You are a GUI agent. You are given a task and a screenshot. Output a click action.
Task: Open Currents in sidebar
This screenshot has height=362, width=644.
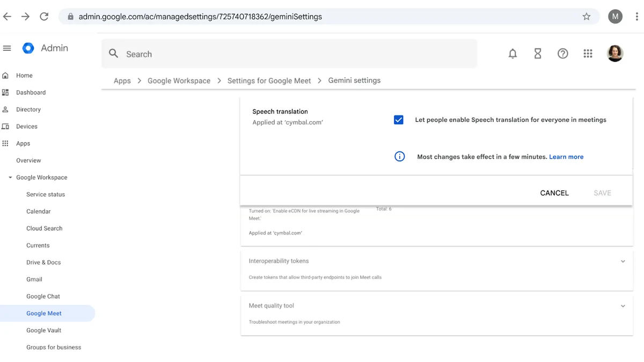click(38, 245)
